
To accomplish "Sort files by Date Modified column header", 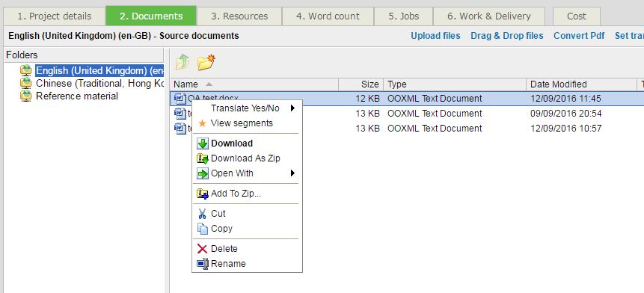I will coord(581,84).
